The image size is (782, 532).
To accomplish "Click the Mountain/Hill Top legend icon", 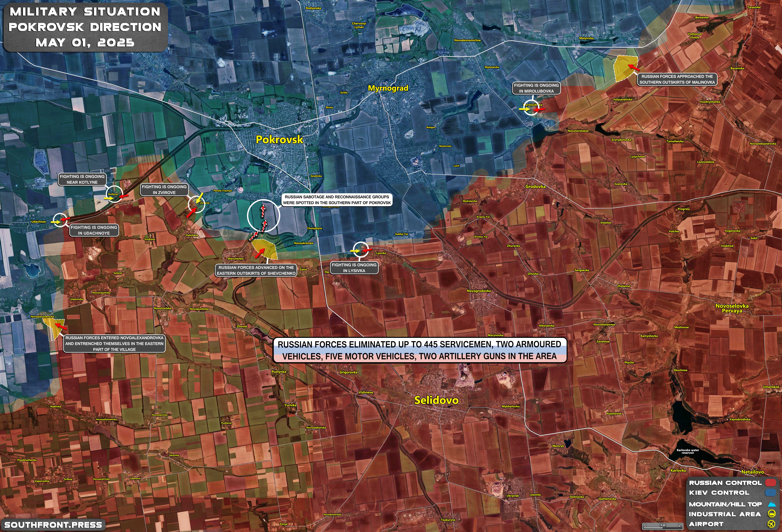I will [772, 504].
